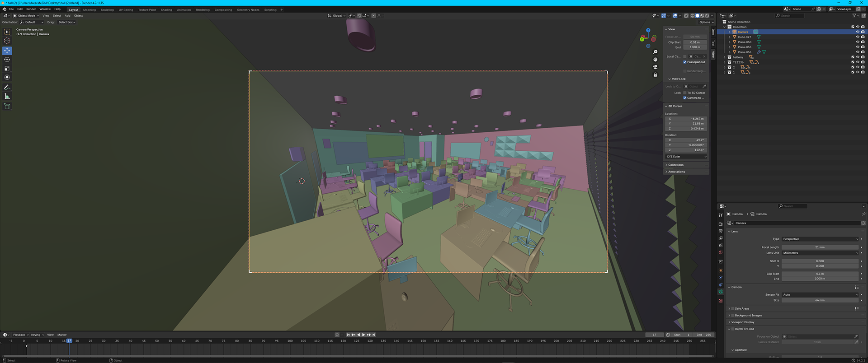Exclude TE1236 collection via its checkbox
The image size is (868, 363).
853,62
